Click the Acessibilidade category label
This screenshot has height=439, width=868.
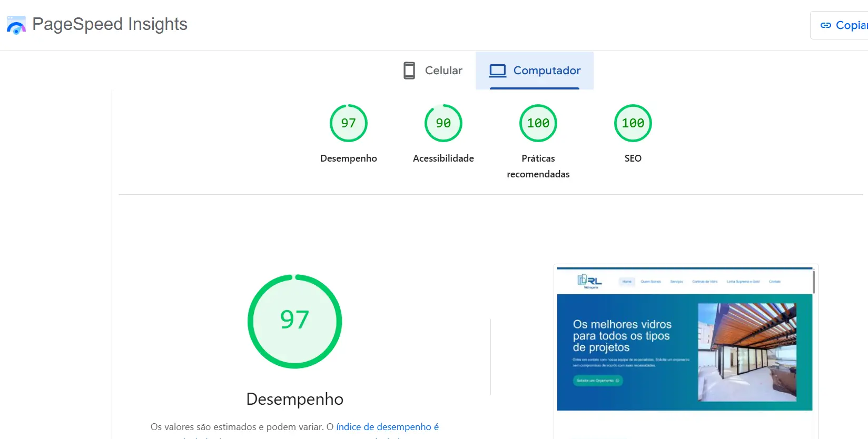443,158
